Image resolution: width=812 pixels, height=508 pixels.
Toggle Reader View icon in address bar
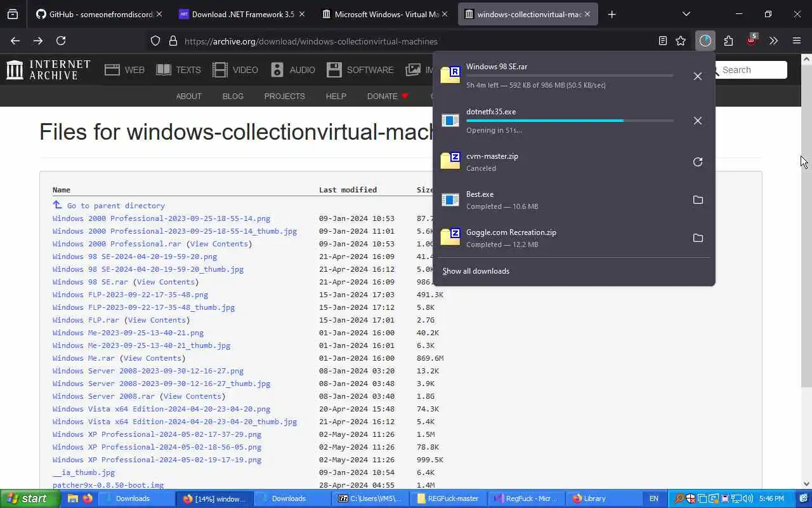point(663,41)
